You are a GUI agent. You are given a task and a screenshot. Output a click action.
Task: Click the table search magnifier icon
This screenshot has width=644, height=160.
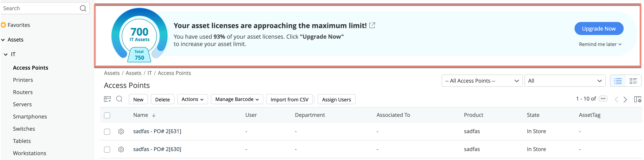119,99
